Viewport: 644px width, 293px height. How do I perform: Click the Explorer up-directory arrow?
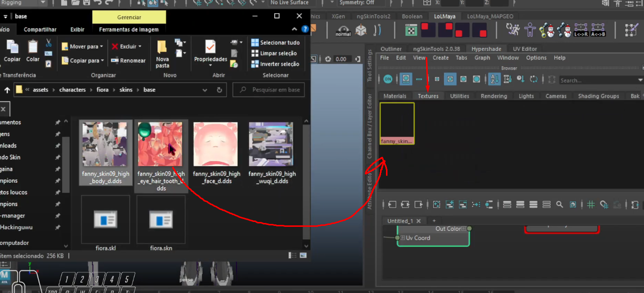pos(7,90)
